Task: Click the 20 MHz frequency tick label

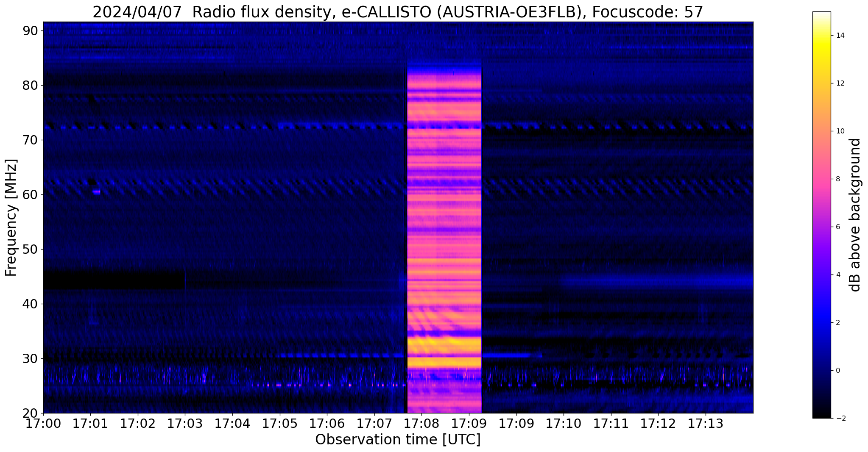Action: (31, 413)
